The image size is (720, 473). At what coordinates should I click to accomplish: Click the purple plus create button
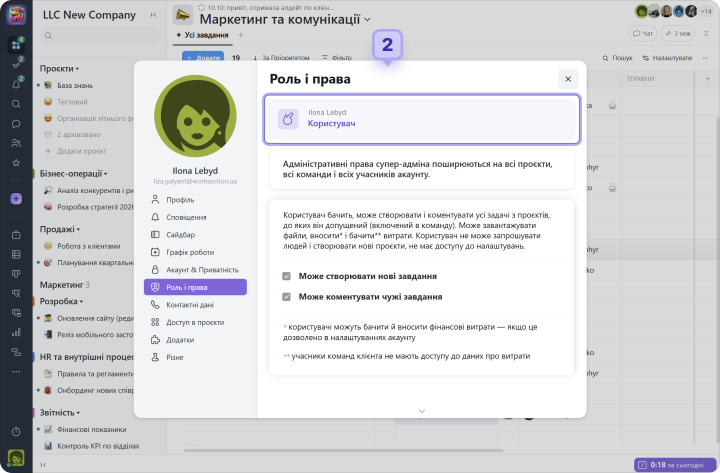click(x=16, y=199)
